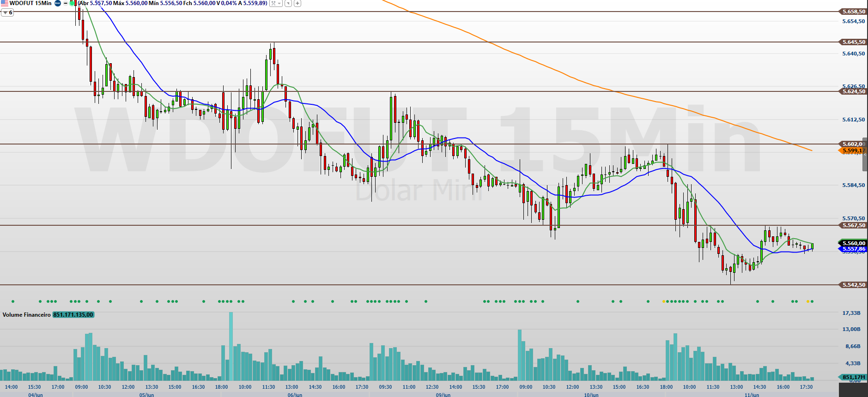Click the WDOFUT 15Min chart title
Image resolution: width=868 pixels, height=397 pixels.
click(x=30, y=3)
